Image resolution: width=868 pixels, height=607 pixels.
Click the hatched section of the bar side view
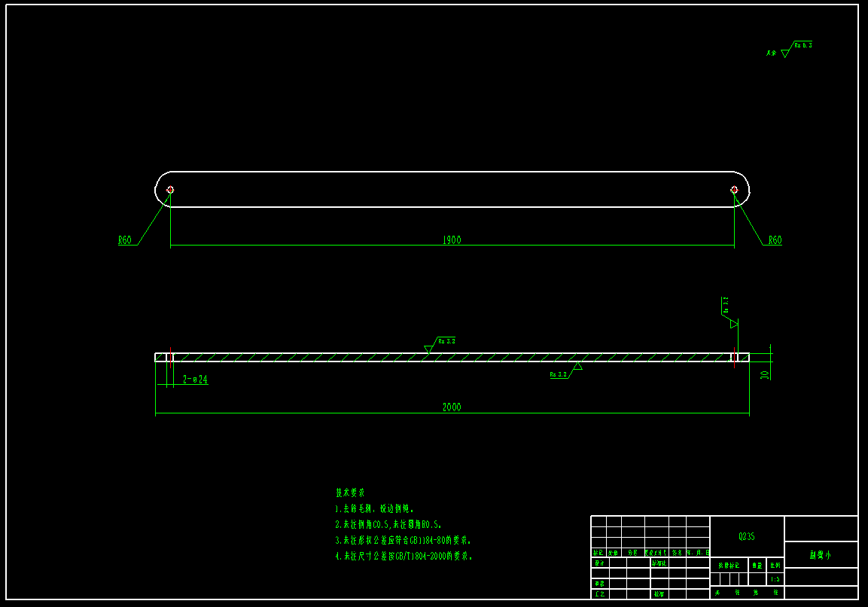click(452, 357)
